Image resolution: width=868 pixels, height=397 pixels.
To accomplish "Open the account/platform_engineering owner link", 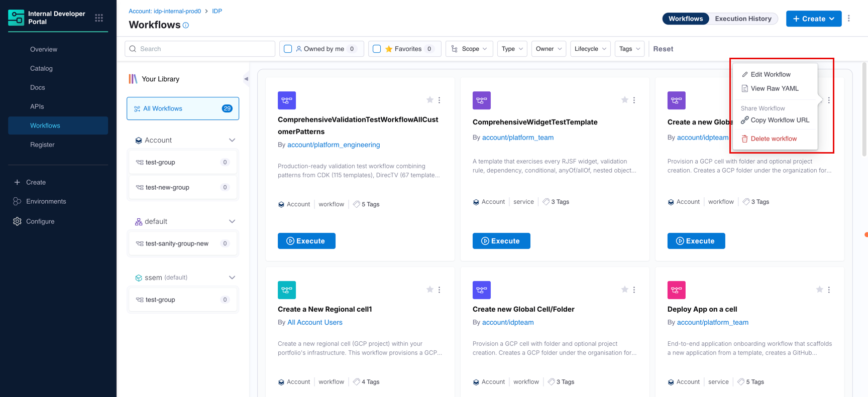I will [334, 145].
